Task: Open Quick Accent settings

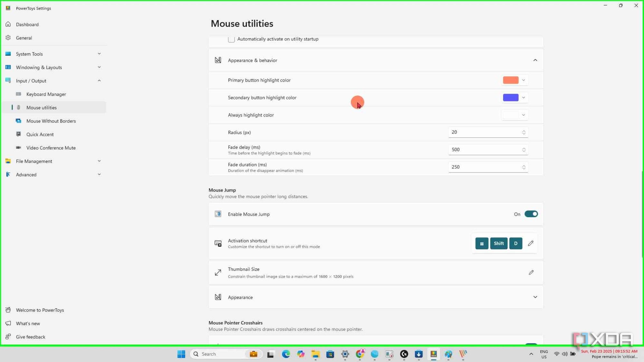Action: point(54,135)
